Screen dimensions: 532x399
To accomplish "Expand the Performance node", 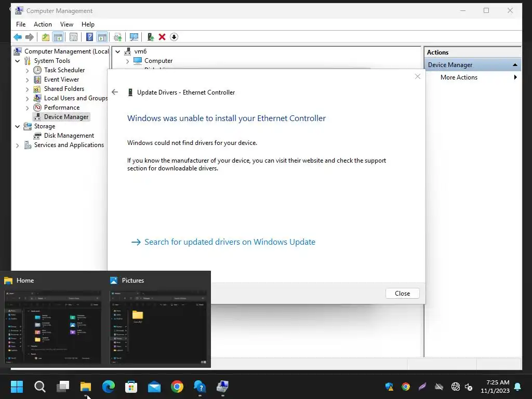I will [27, 108].
